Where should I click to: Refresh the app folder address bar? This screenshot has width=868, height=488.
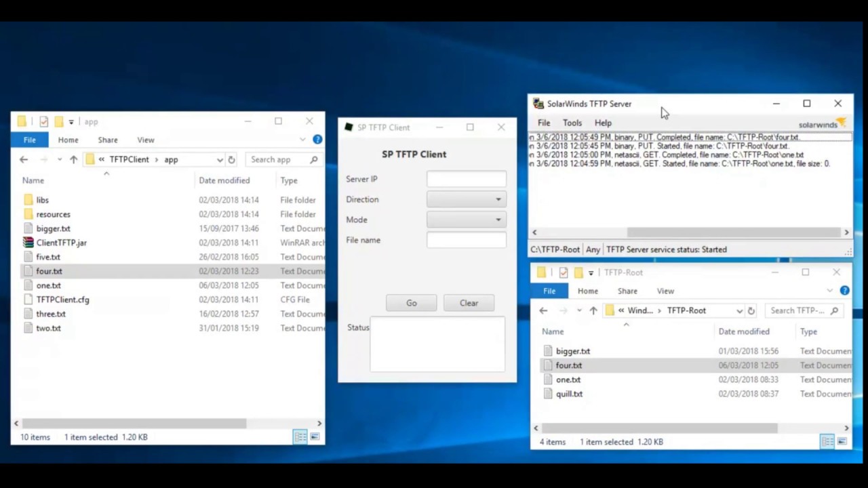tap(232, 160)
